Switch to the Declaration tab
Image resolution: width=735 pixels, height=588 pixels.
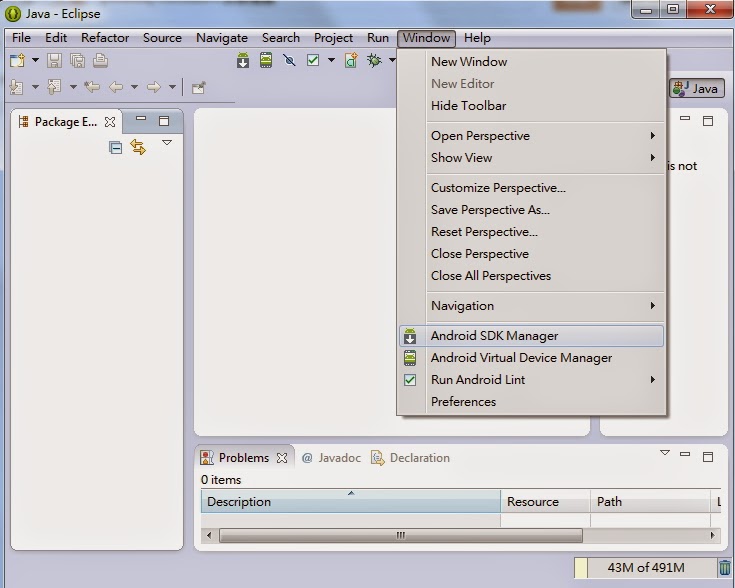(410, 458)
